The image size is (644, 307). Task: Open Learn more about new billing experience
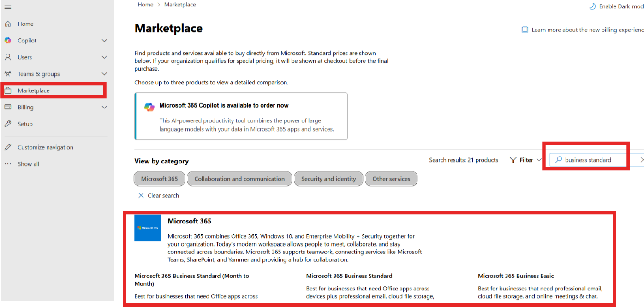tap(587, 30)
